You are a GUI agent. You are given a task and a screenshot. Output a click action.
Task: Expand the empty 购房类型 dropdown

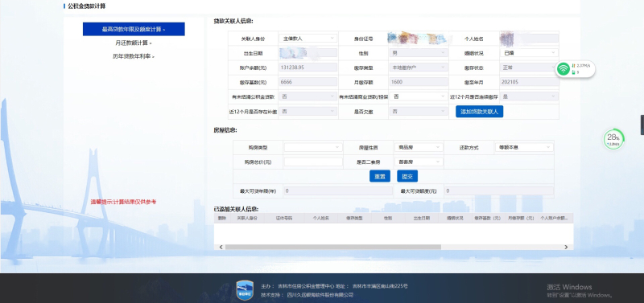pyautogui.click(x=313, y=147)
